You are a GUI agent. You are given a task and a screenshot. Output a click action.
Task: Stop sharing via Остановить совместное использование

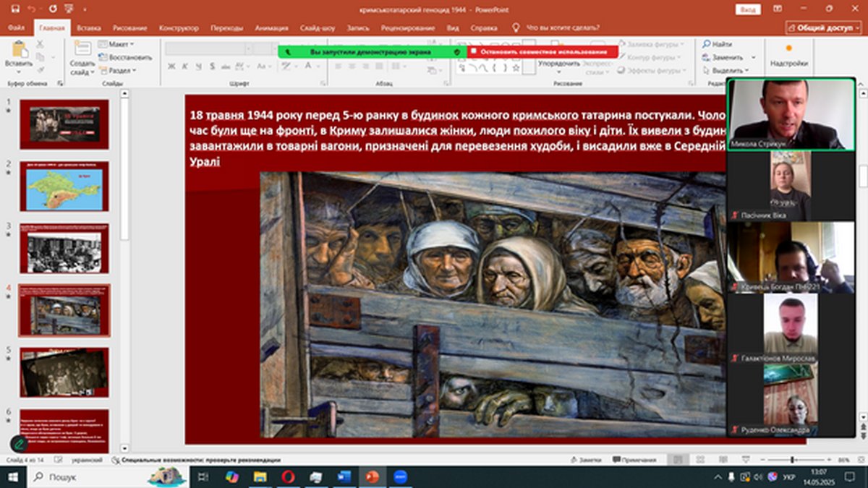point(543,52)
